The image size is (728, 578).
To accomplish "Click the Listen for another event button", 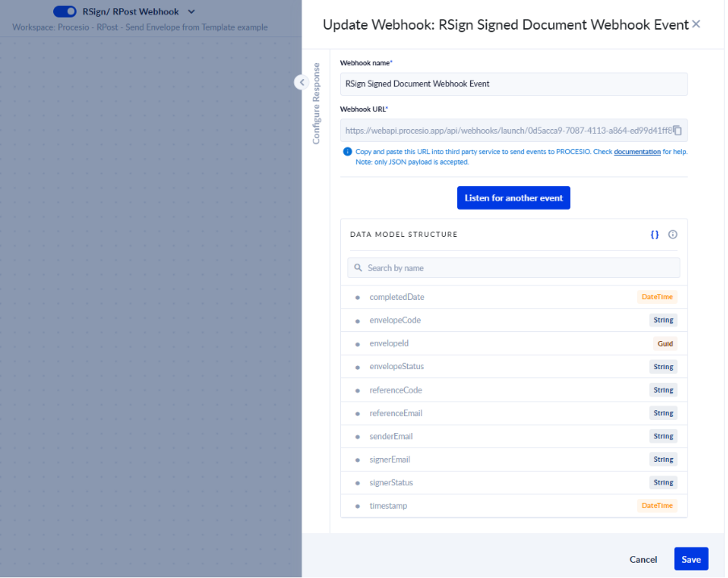I will [x=513, y=198].
